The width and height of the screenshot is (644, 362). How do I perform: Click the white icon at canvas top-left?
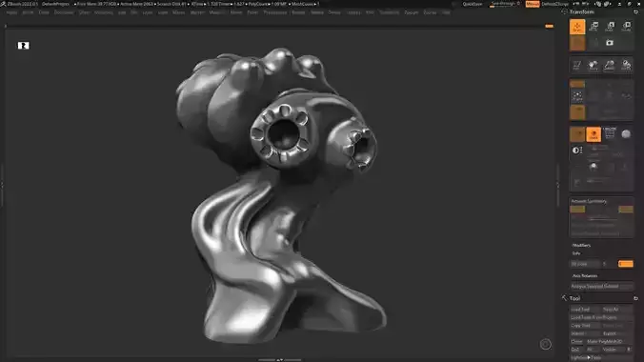[x=24, y=45]
